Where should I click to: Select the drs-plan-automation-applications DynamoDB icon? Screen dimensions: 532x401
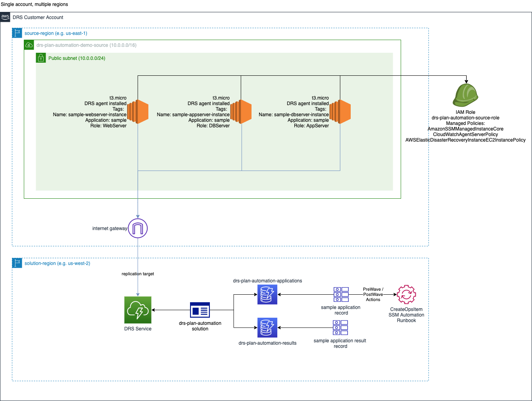pos(267,295)
